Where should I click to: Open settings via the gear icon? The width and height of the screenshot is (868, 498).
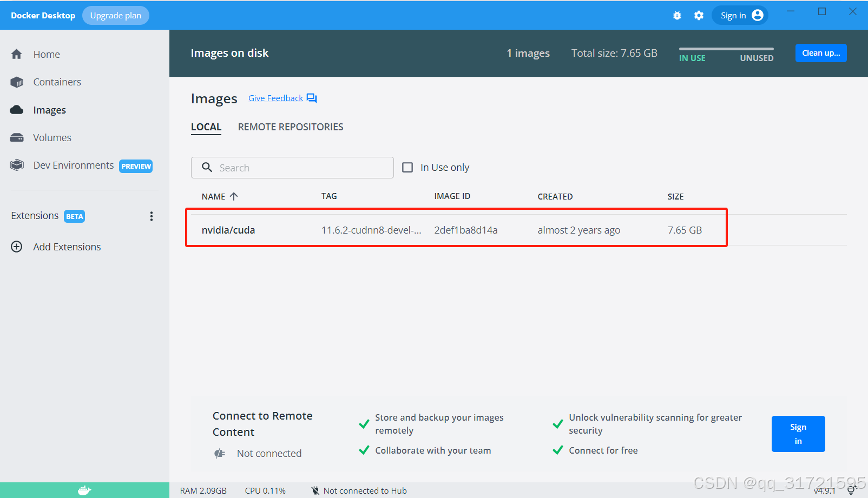(x=699, y=16)
